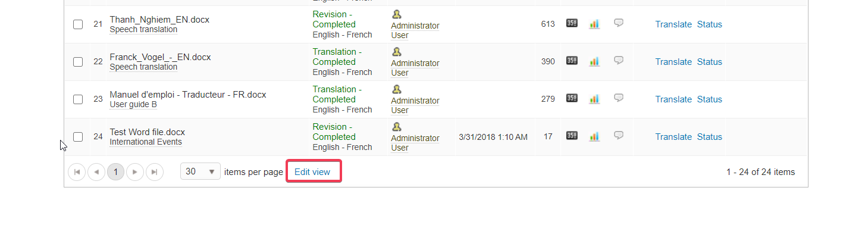Image resolution: width=868 pixels, height=225 pixels.
Task: View statistics chart for Franck_Vogel_-_EN.docx
Action: pyautogui.click(x=594, y=61)
